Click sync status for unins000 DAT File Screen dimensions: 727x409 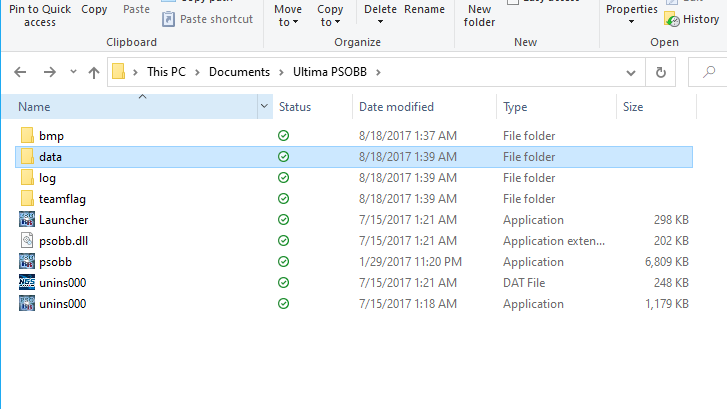click(x=283, y=282)
